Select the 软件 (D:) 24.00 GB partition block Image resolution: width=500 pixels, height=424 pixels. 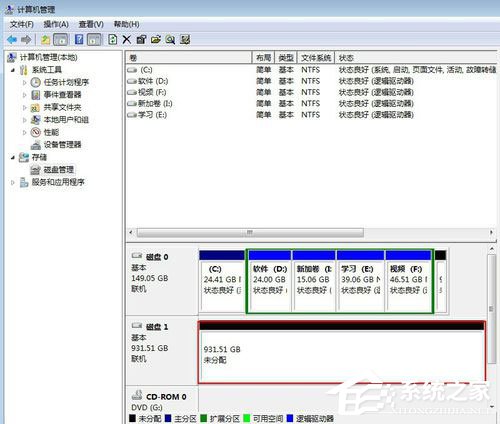click(x=270, y=282)
